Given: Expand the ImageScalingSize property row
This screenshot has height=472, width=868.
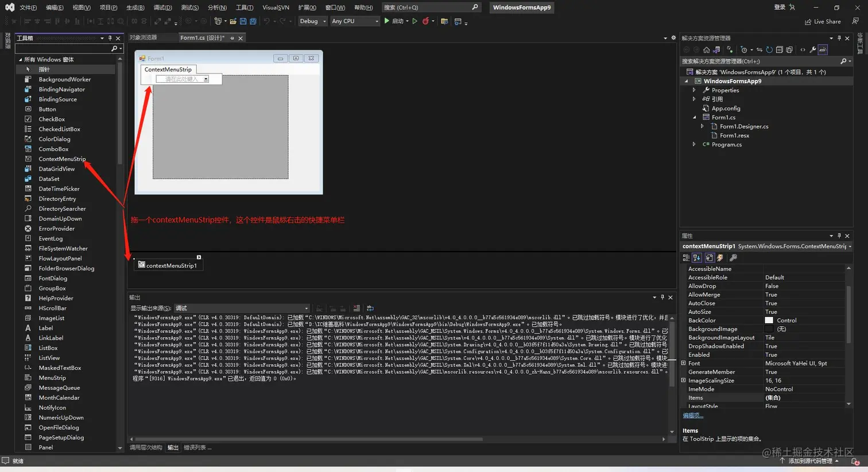Looking at the screenshot, I should point(683,380).
